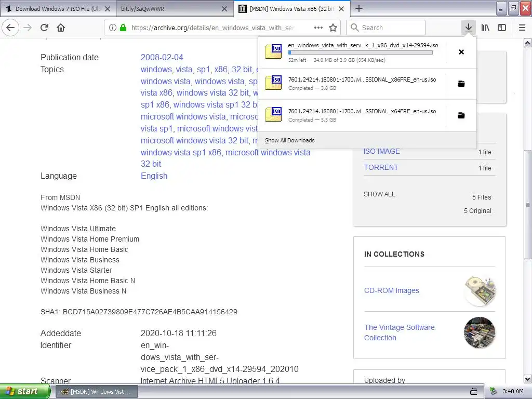532x399 pixels.
Task: Switch to the bit.ly/3aQwWWR tab
Action: (x=175, y=9)
